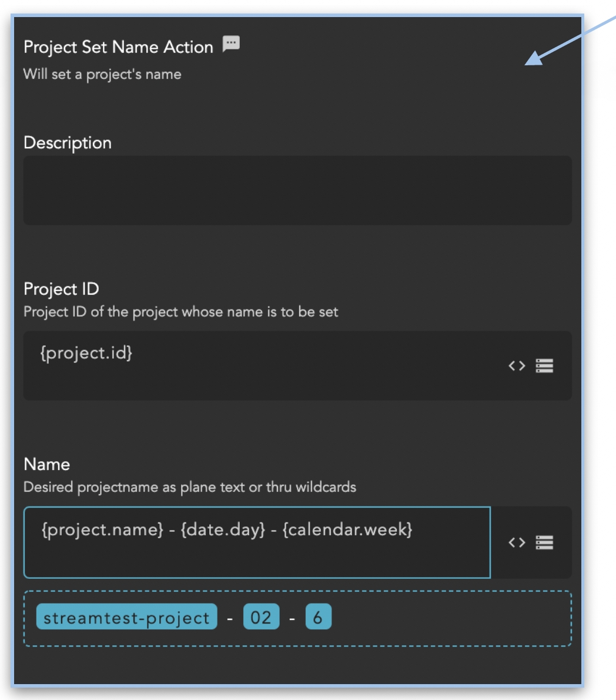Viewport: 616px width, 700px height.
Task: Open wildcard code icon for Project ID
Action: click(x=517, y=366)
